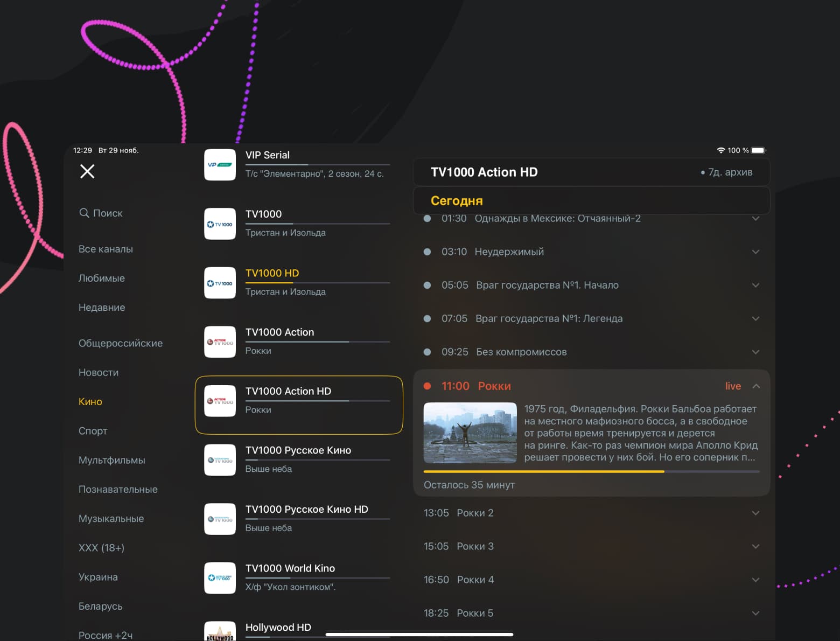Select the TV1000 Русское Кино channel logo

pyautogui.click(x=220, y=460)
